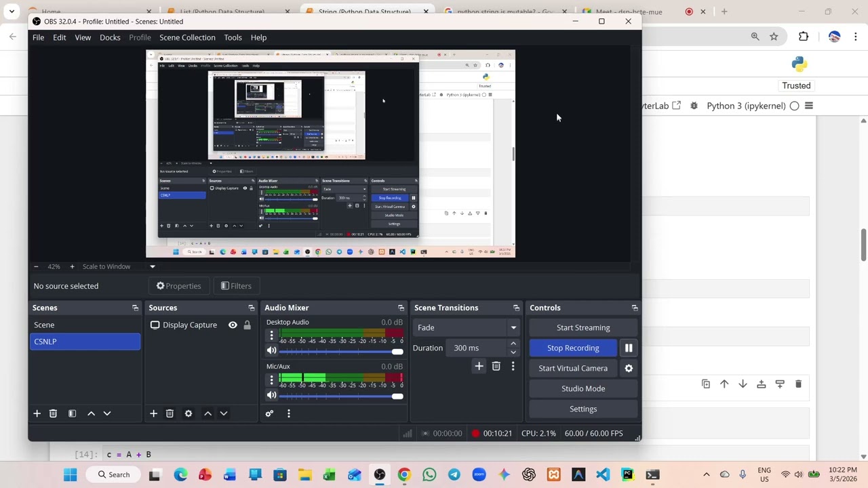Move source up arrow in Sources dock

click(208, 413)
